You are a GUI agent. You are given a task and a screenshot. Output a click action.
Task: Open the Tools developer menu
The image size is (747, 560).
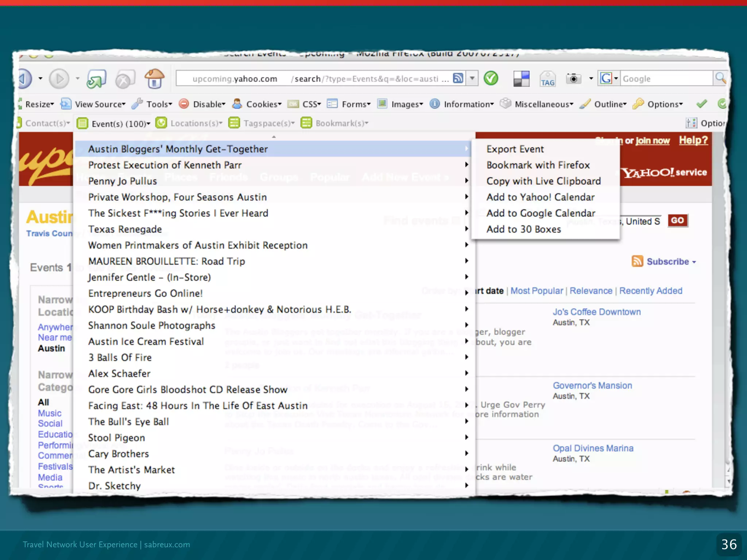click(x=152, y=104)
